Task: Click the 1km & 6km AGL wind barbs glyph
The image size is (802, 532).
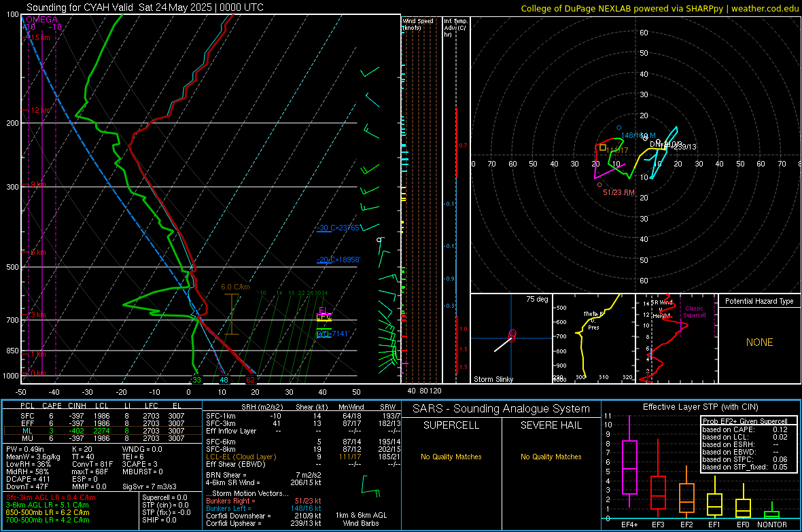Action: point(371,486)
